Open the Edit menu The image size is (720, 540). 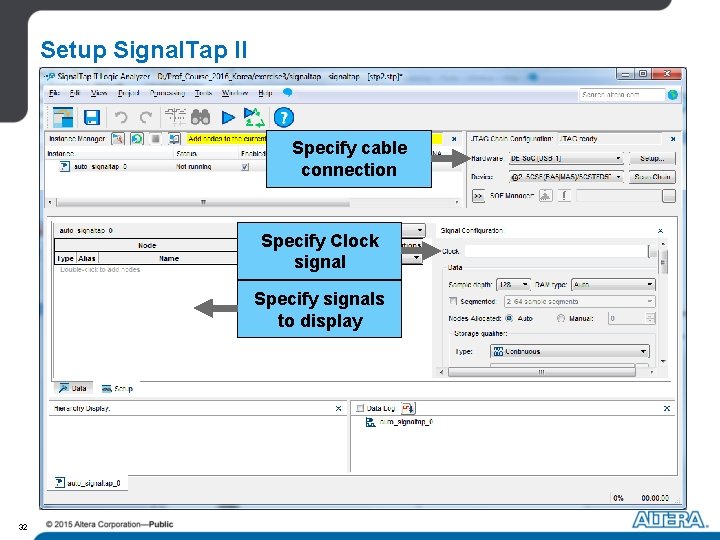pos(75,93)
